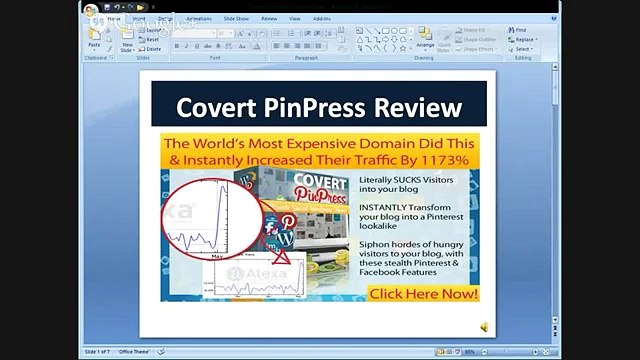This screenshot has width=640, height=360.
Task: Click the Shape Outline button
Action: tap(476, 40)
